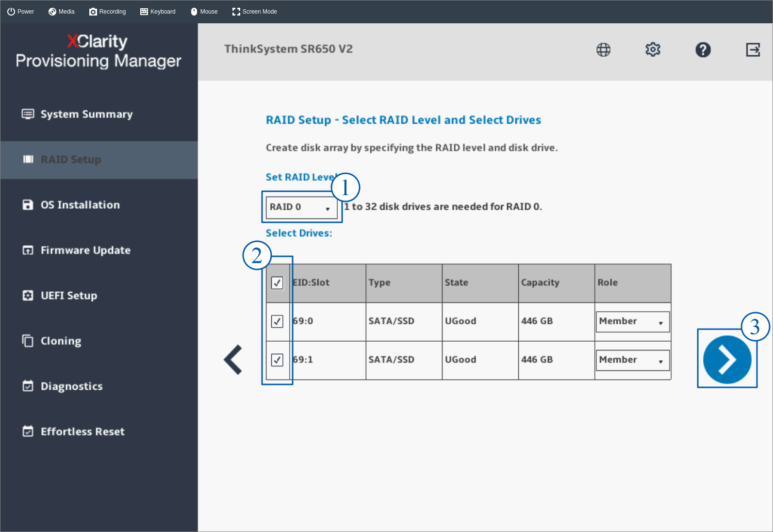Click the Screen Mode brackets icon
The width and height of the screenshot is (773, 532).
coord(236,12)
